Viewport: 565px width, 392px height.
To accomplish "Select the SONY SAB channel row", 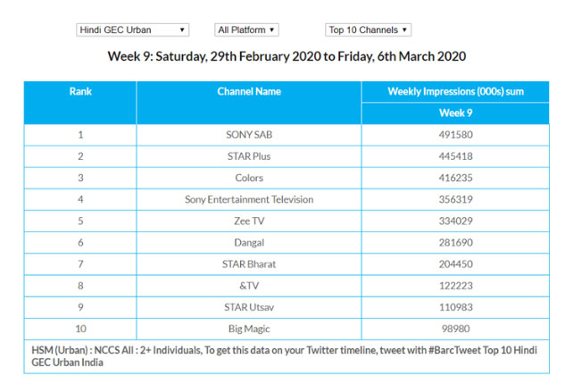I will (x=249, y=135).
